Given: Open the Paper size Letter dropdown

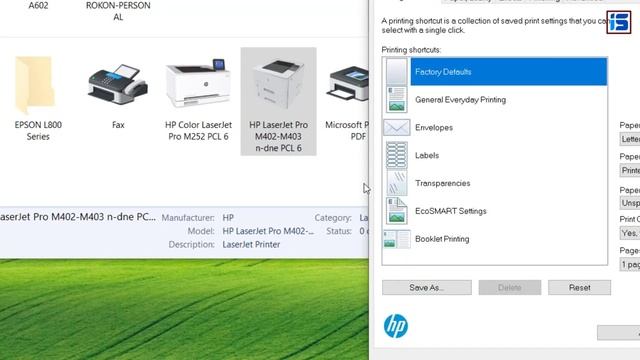Looking at the screenshot, I should pos(630,139).
